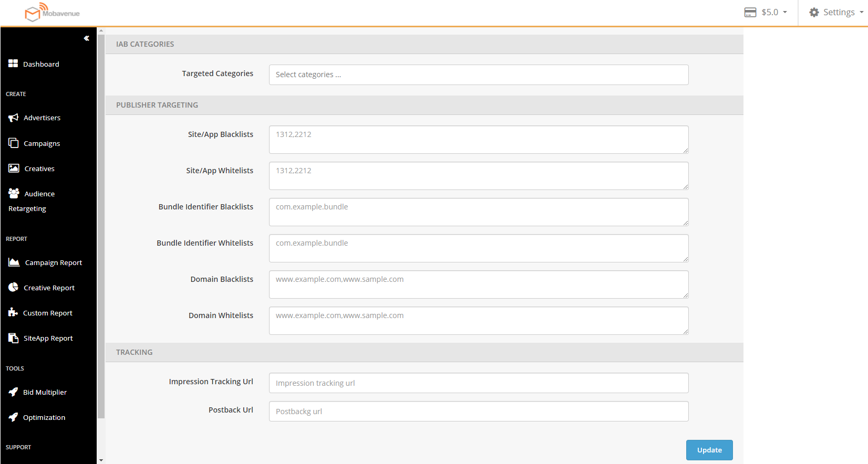Click the Campaign Report area-chart icon
Image resolution: width=868 pixels, height=464 pixels.
click(14, 262)
